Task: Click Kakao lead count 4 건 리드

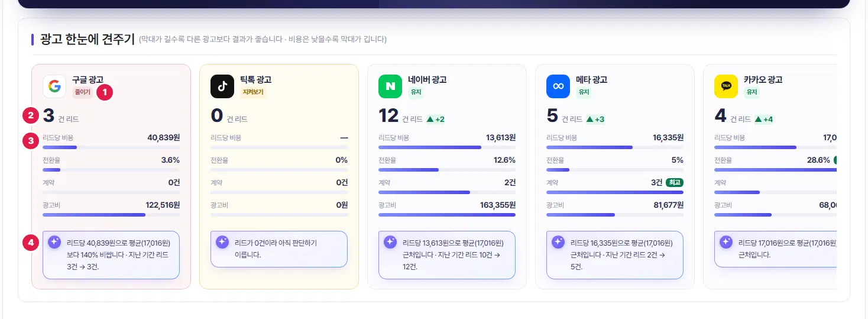Action: (732, 116)
